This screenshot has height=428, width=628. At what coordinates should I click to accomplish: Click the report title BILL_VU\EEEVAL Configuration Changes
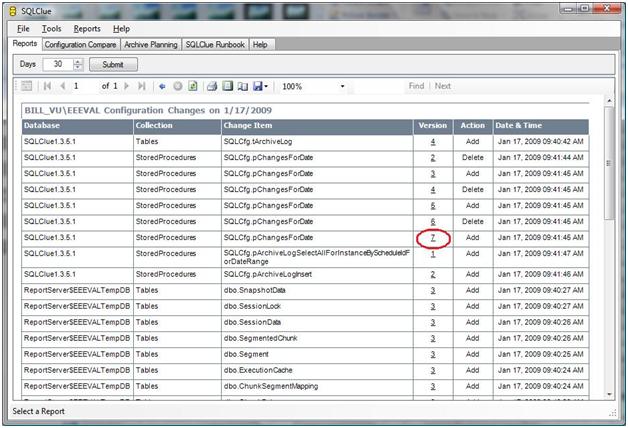coord(148,111)
